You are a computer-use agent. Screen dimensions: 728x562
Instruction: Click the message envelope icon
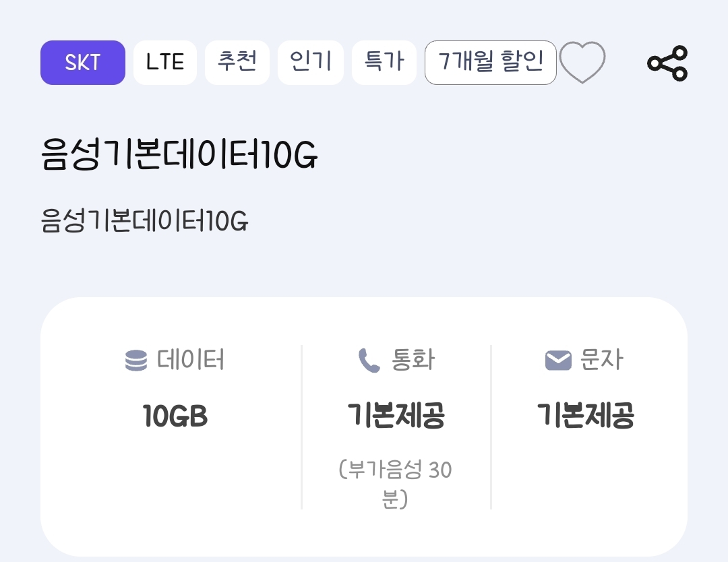558,361
